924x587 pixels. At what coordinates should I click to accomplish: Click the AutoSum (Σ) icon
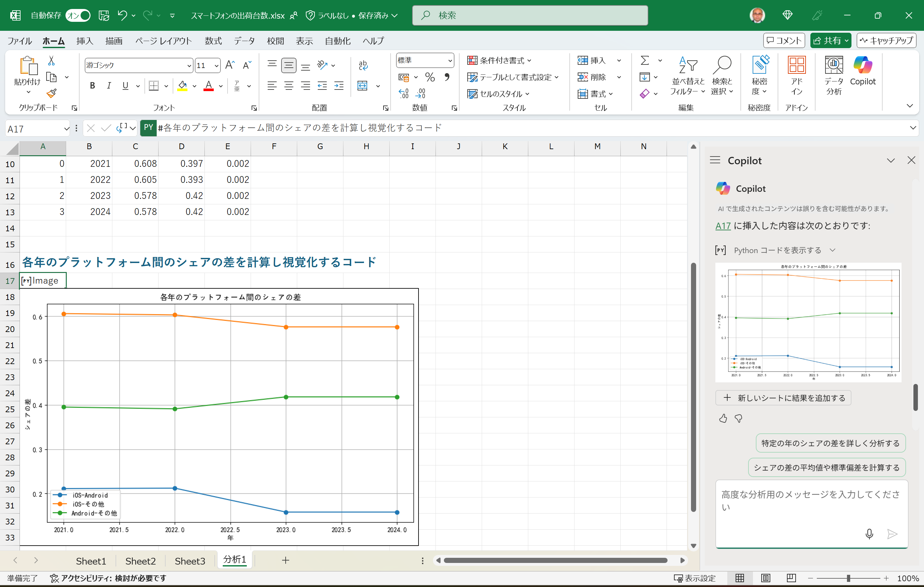646,60
